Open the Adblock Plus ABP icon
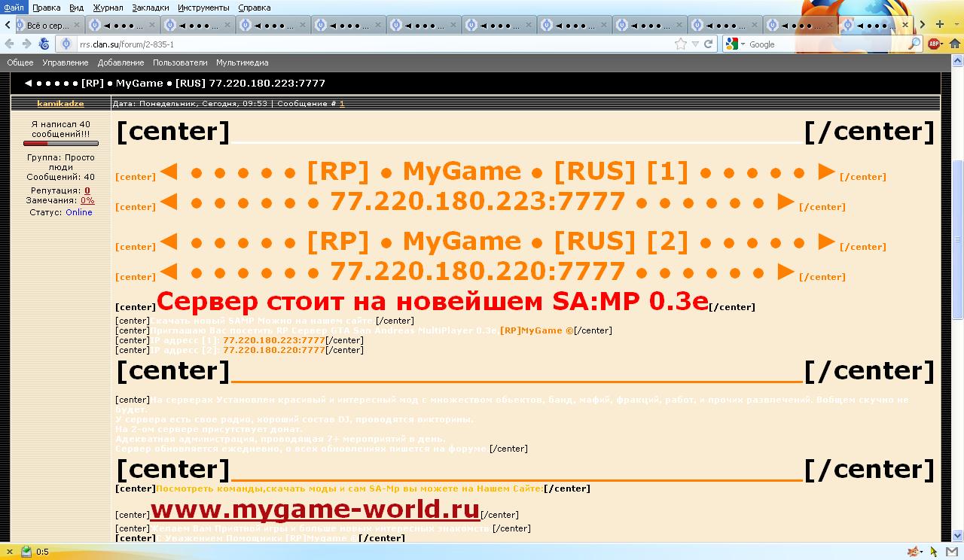964x560 pixels. [x=934, y=44]
